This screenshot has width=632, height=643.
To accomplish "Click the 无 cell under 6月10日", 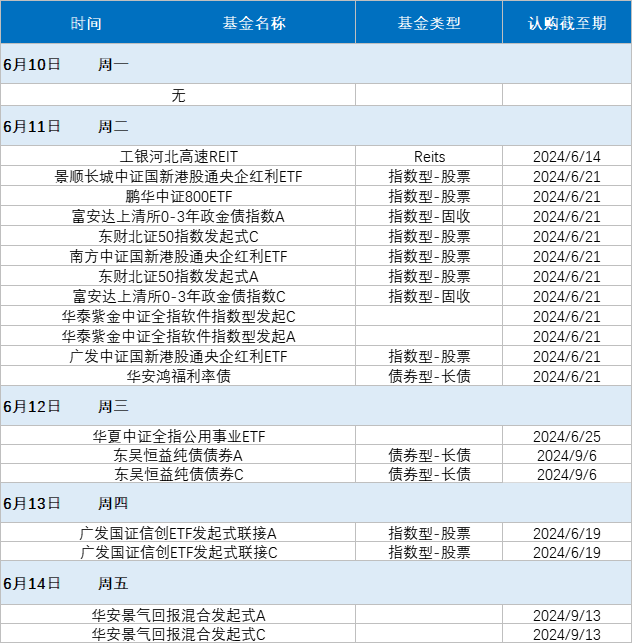I will click(x=178, y=95).
